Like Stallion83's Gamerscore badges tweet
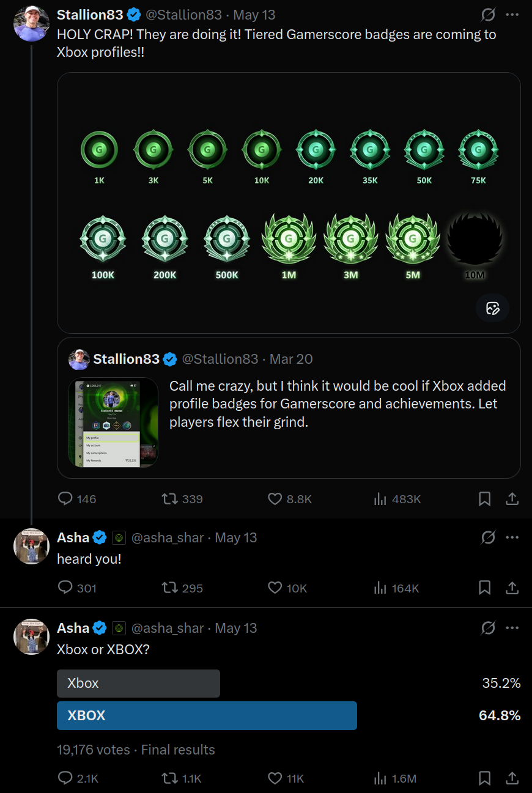Image resolution: width=532 pixels, height=793 pixels. pyautogui.click(x=290, y=499)
